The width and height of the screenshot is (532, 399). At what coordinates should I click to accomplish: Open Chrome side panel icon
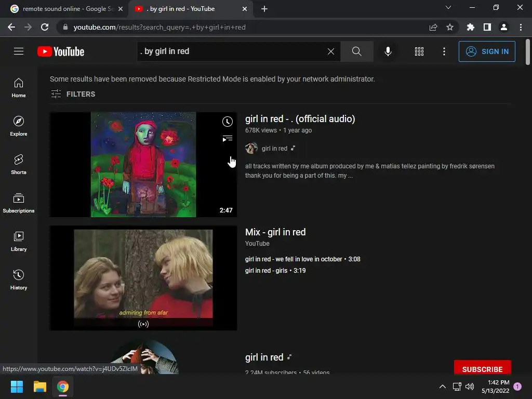[x=487, y=27]
